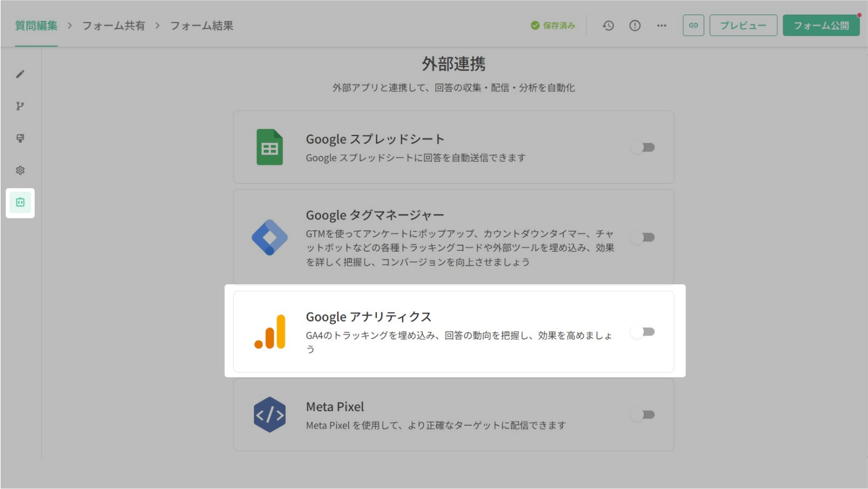The image size is (868, 489).
Task: Enable the Google スプレッドシート toggle
Action: (x=643, y=148)
